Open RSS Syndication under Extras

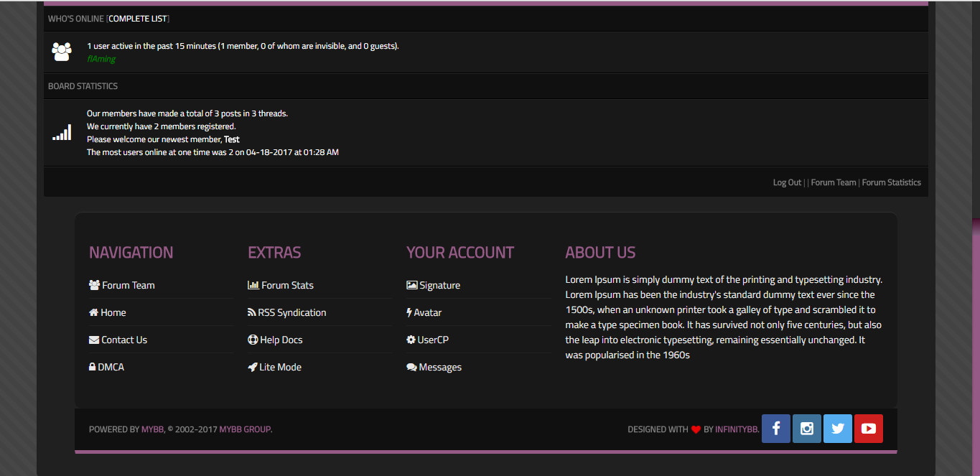coord(291,313)
